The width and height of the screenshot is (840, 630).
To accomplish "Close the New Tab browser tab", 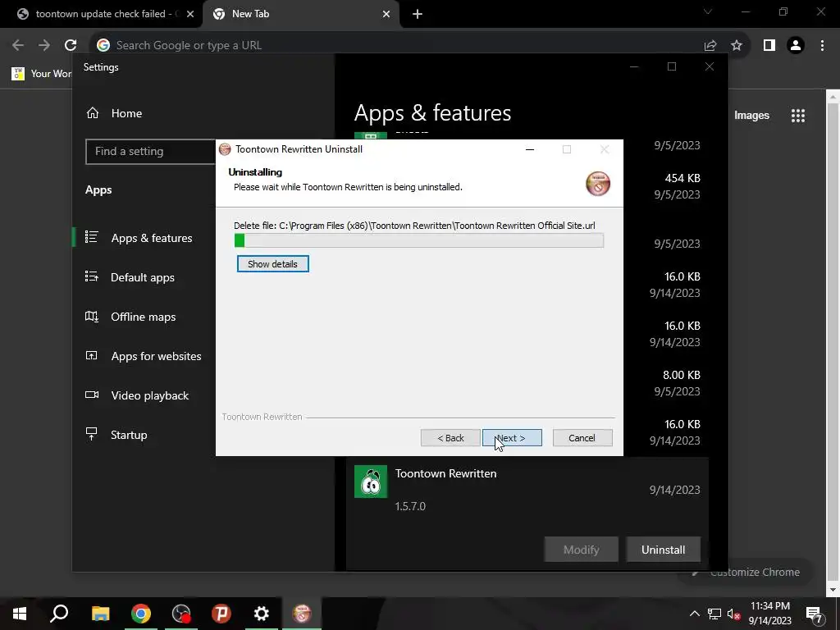I will (x=386, y=15).
